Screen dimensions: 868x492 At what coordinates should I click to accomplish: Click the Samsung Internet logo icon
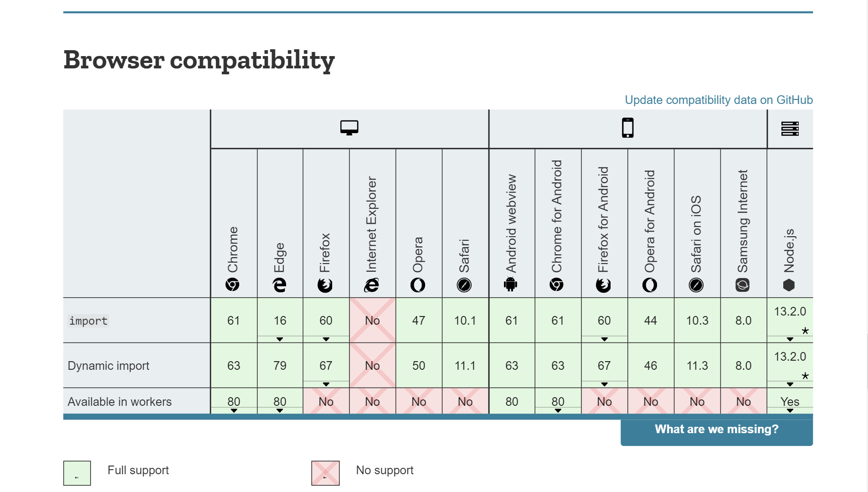click(743, 285)
